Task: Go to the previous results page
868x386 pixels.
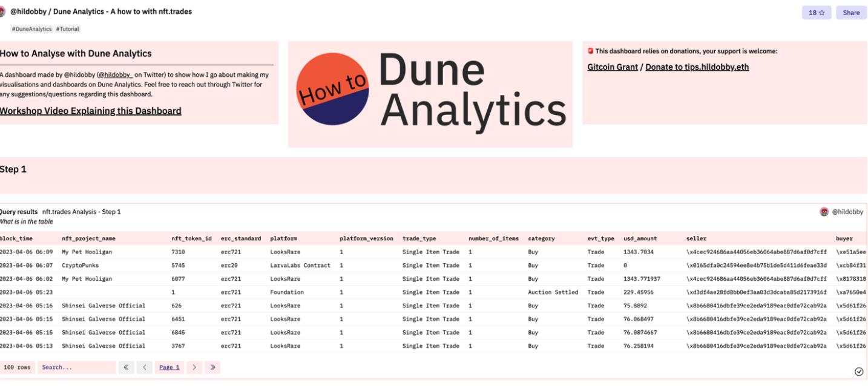Action: 144,367
